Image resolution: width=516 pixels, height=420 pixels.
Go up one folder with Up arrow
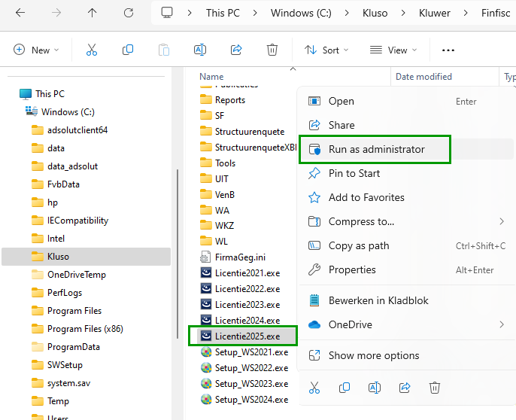[92, 13]
